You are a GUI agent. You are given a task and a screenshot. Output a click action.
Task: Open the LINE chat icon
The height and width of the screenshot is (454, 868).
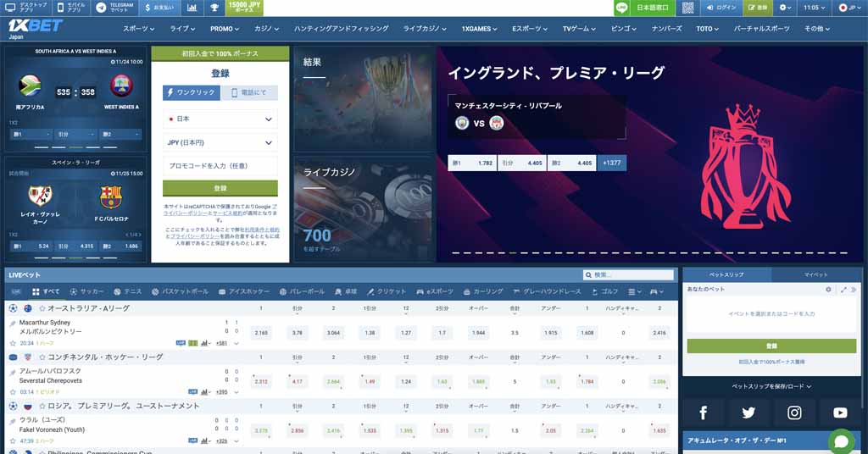click(621, 8)
